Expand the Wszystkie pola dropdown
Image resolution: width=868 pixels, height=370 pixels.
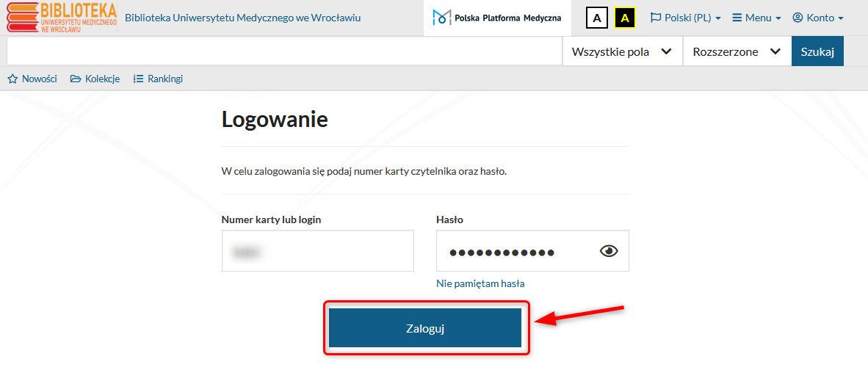622,51
